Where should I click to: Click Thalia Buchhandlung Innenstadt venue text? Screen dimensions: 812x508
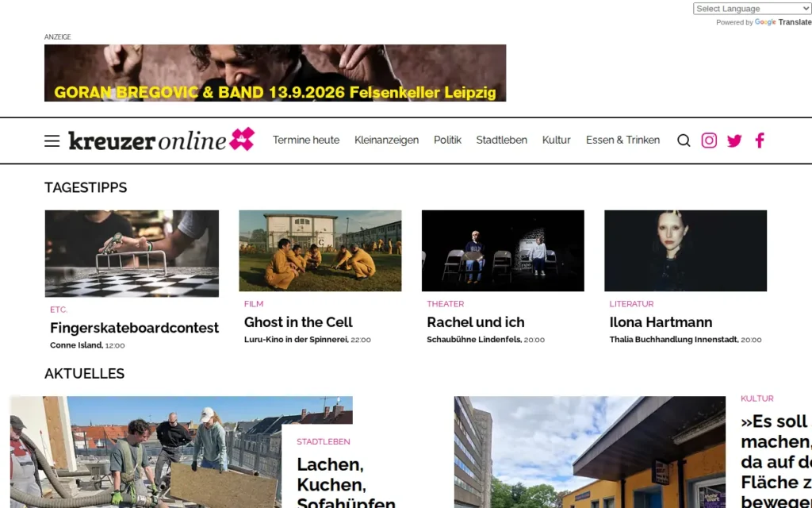tap(674, 340)
